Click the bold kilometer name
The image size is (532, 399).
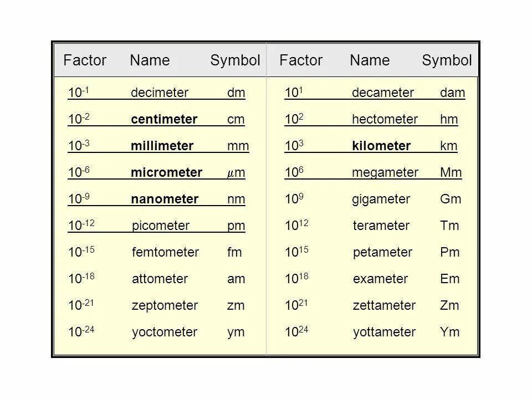pos(381,146)
